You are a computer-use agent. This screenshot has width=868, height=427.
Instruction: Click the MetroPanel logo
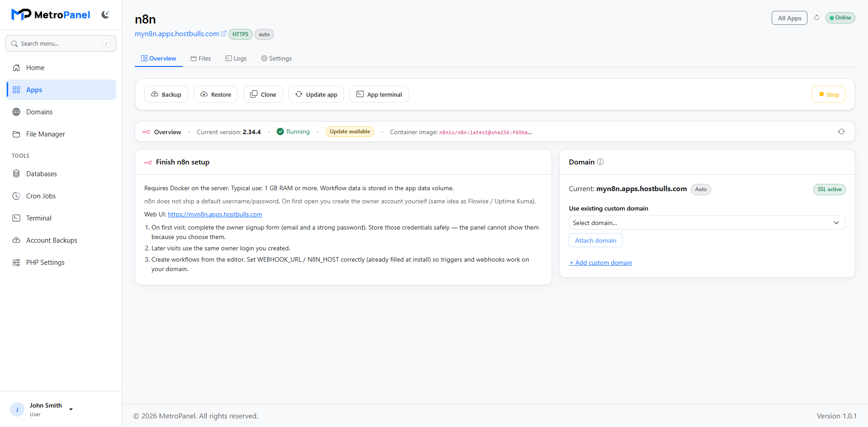pyautogui.click(x=51, y=15)
